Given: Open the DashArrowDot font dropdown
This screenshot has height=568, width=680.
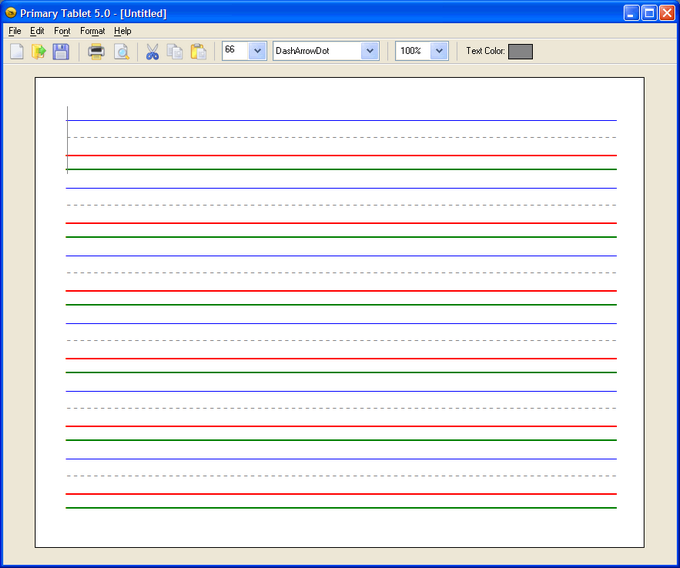Looking at the screenshot, I should (369, 51).
